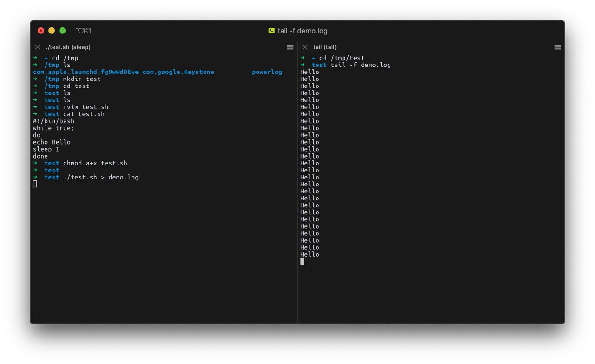Click the ⌥⌘1 window shortcut label

(x=84, y=31)
